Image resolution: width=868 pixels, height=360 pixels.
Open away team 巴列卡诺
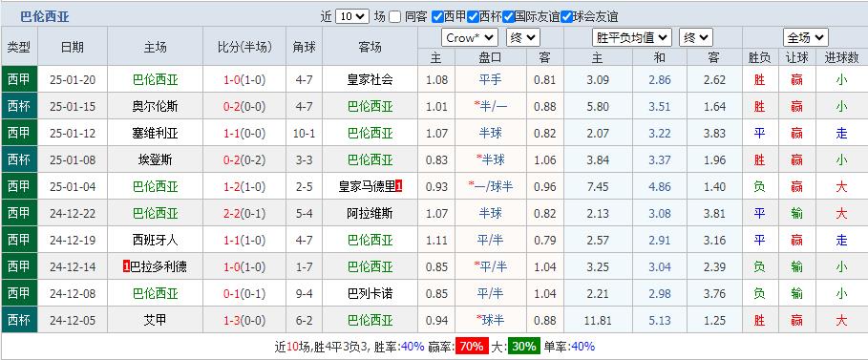pyautogui.click(x=370, y=293)
